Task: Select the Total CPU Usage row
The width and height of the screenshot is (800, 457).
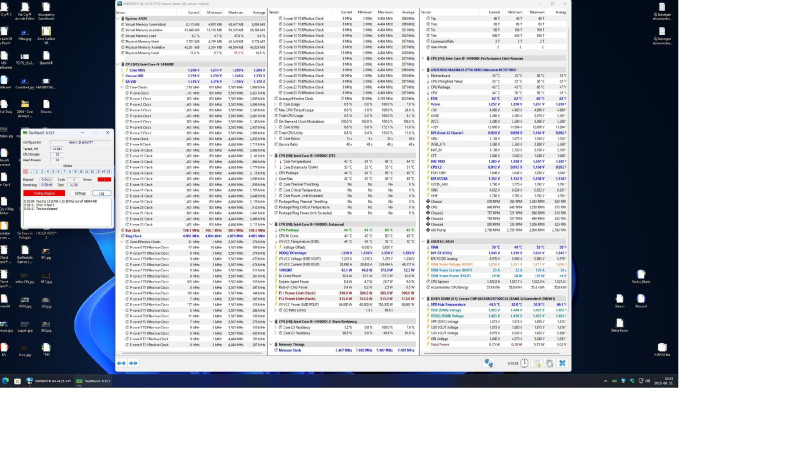Action: pyautogui.click(x=343, y=116)
